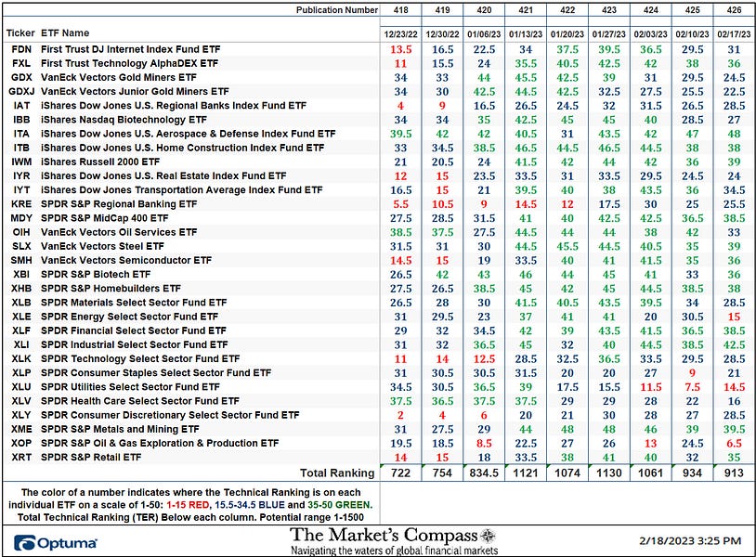Select VanEck Vectors Gold Miners ETF name
The height and width of the screenshot is (557, 756).
tap(119, 78)
